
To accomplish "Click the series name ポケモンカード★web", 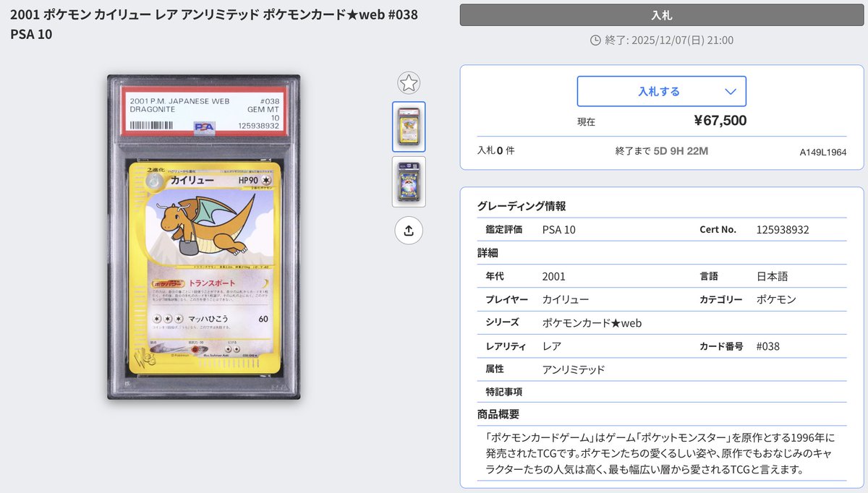I will pos(592,323).
